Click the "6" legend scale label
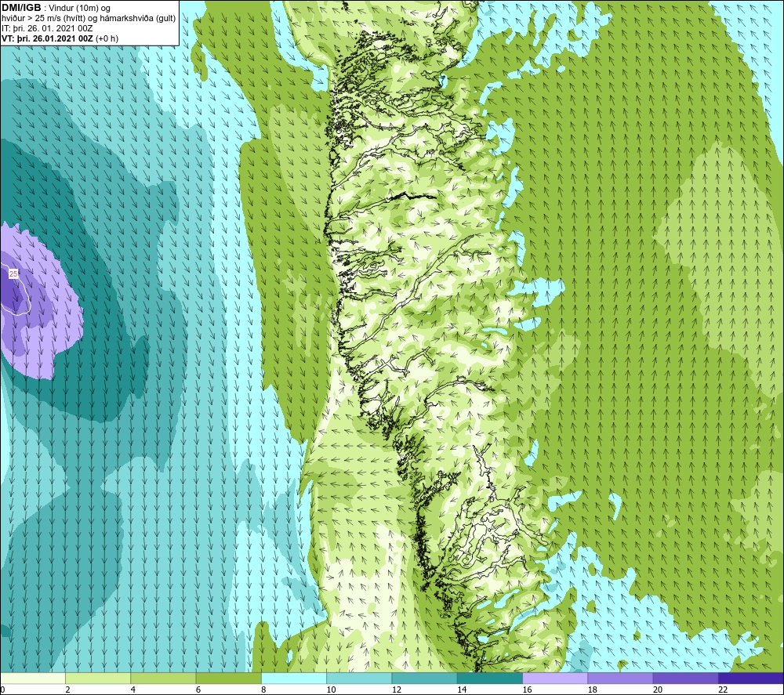 (x=198, y=690)
